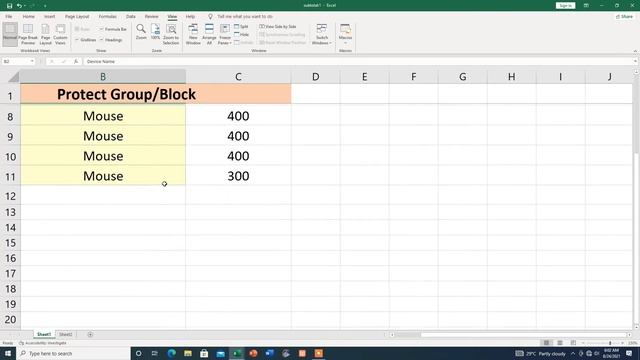Toggle the Headings checkbox
This screenshot has height=360, width=640.
[x=111, y=40]
